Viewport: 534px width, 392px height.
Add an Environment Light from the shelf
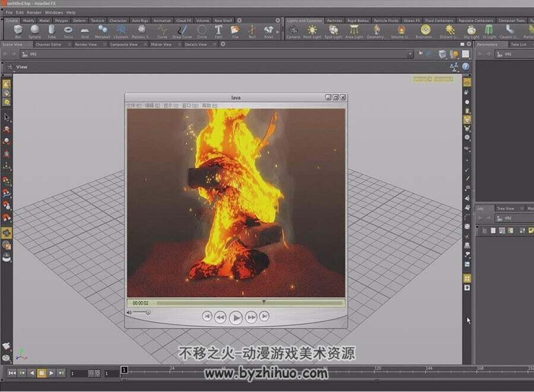click(x=424, y=31)
